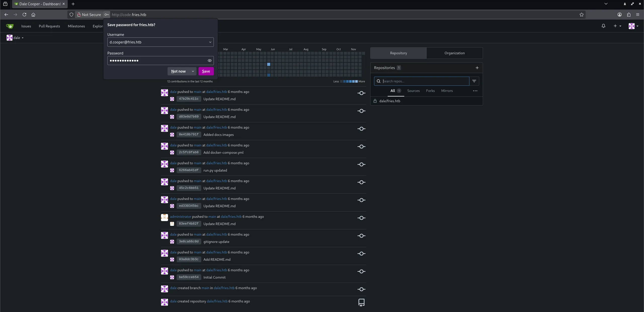Focus the Search repos input field
The height and width of the screenshot is (312, 644).
[x=425, y=81]
